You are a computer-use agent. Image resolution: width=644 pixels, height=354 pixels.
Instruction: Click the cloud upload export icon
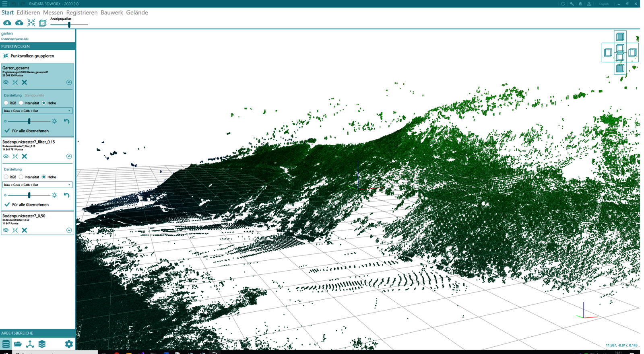pos(19,23)
